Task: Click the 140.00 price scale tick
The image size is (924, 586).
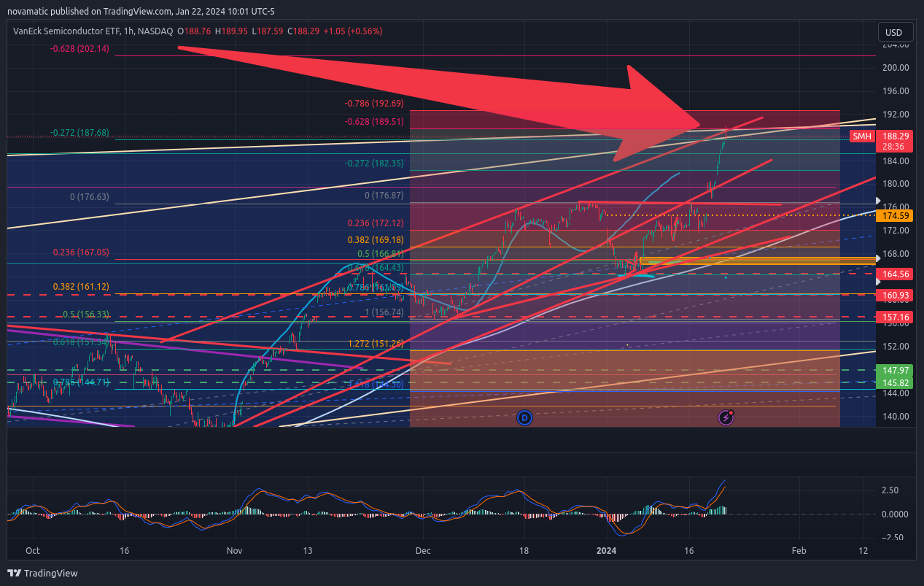Action: (895, 417)
